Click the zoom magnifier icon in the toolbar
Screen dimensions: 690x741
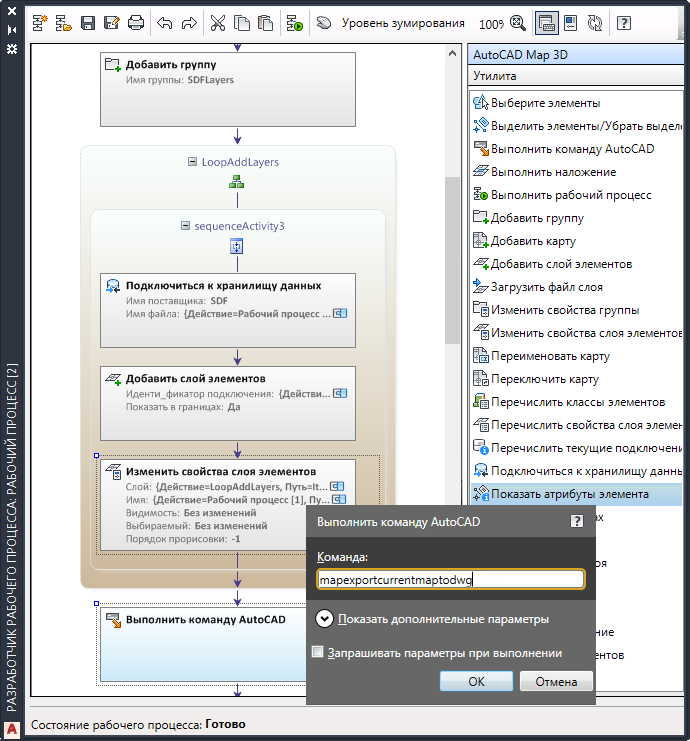pyautogui.click(x=518, y=23)
